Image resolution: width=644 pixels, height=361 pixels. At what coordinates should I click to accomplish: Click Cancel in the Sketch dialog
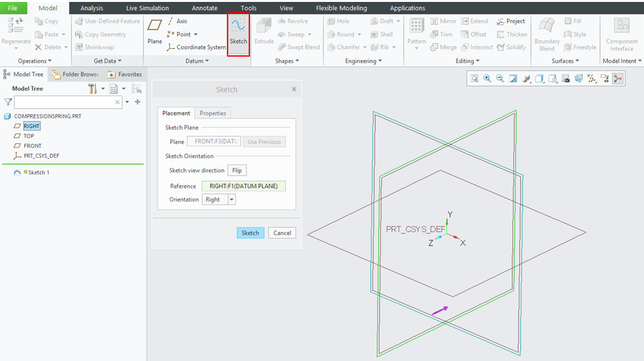[282, 233]
